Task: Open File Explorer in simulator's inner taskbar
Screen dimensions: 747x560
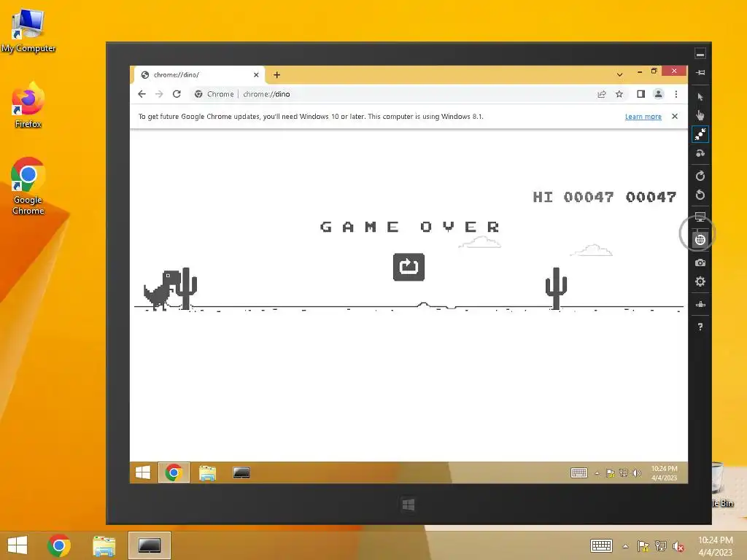Action: [x=207, y=472]
